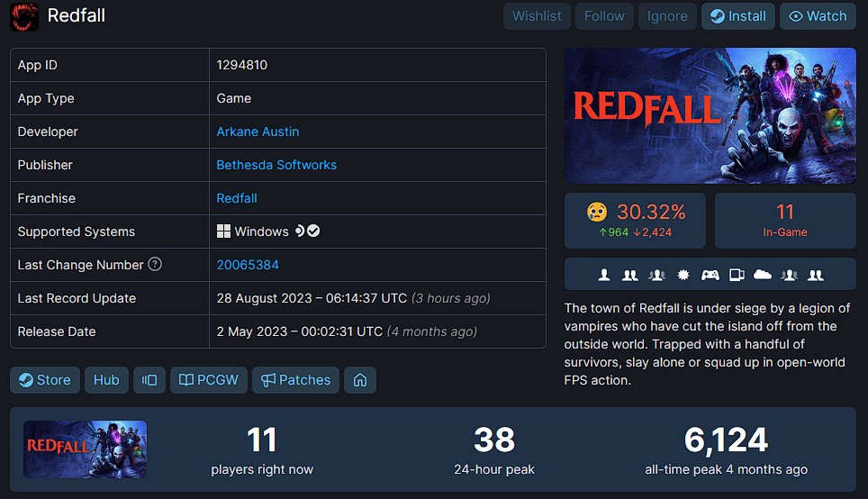Click the (3 hours ago) relative time text

coord(450,298)
